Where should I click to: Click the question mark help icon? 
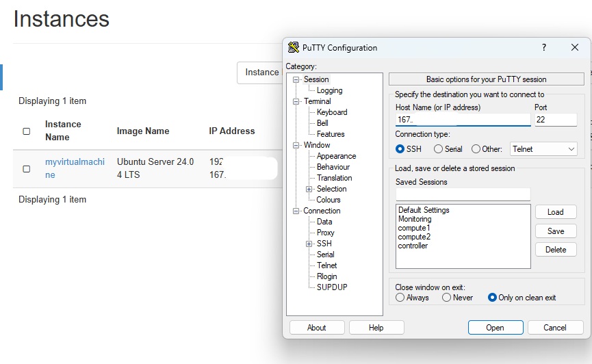coord(543,48)
